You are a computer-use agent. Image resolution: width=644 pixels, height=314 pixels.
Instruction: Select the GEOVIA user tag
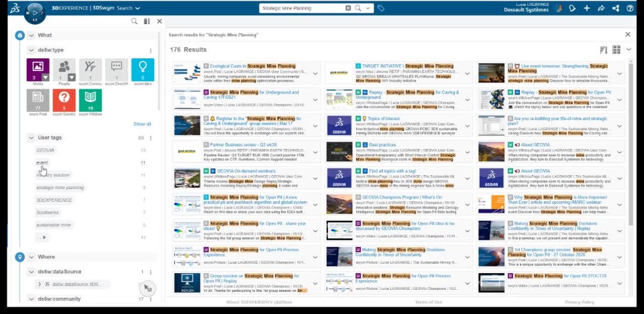pos(45,150)
